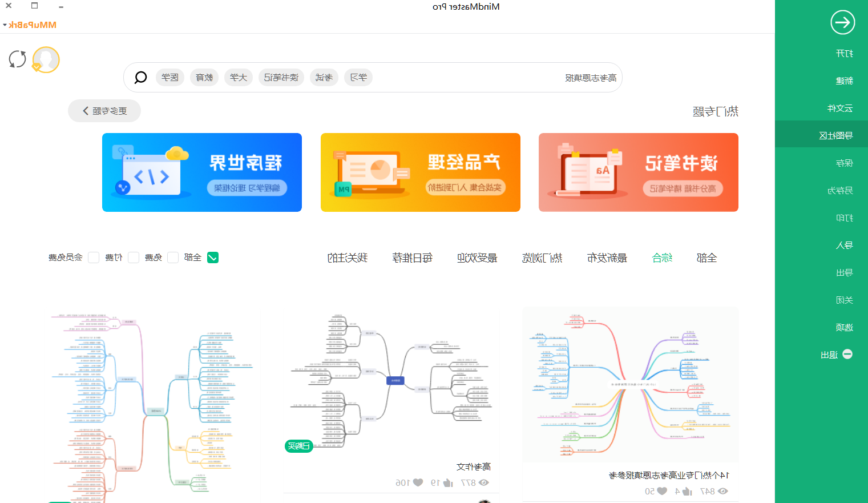Click the heart icon beside 50
Image resolution: width=868 pixels, height=503 pixels.
(662, 491)
